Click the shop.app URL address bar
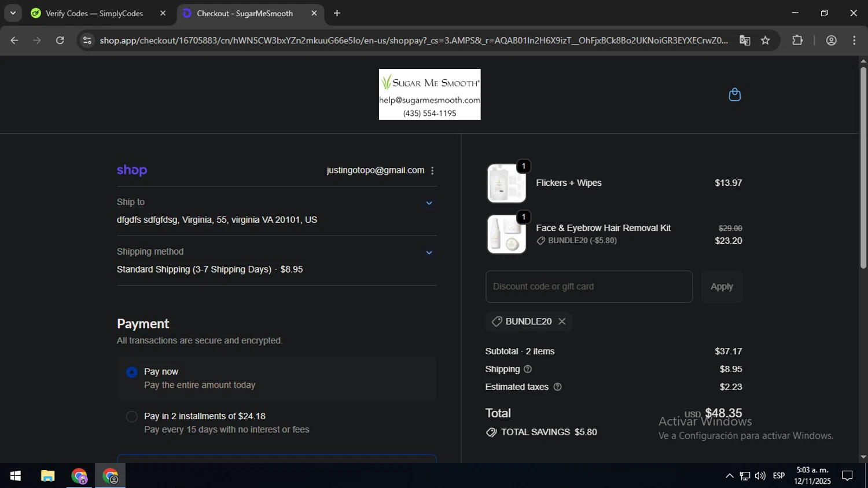The height and width of the screenshot is (488, 868). [413, 41]
